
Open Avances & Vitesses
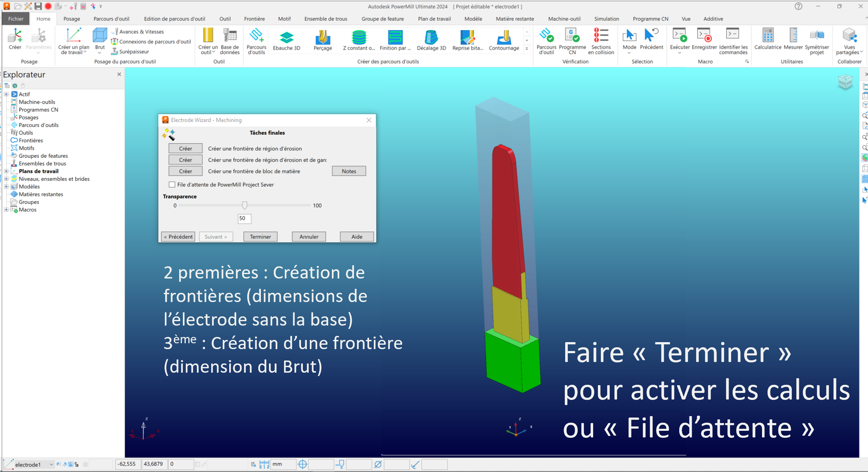[138, 32]
